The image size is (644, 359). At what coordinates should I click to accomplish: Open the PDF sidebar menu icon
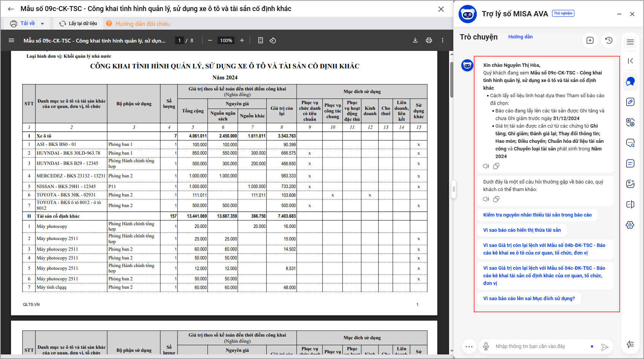tap(11, 40)
